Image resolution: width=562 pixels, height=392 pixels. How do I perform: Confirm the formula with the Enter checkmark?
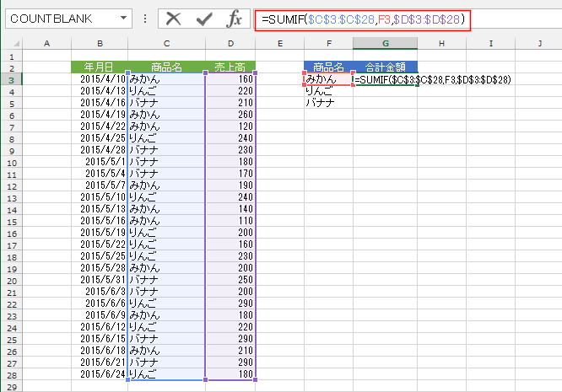point(204,19)
